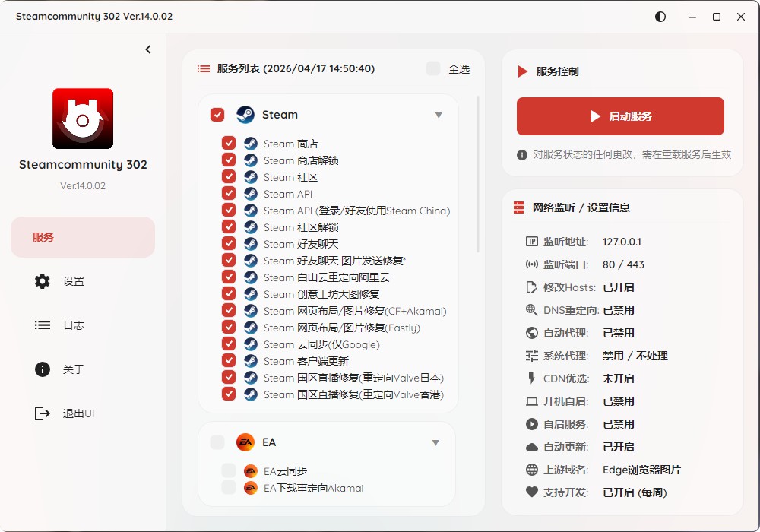Collapse the EA group arrow
This screenshot has width=760, height=532.
tap(435, 443)
